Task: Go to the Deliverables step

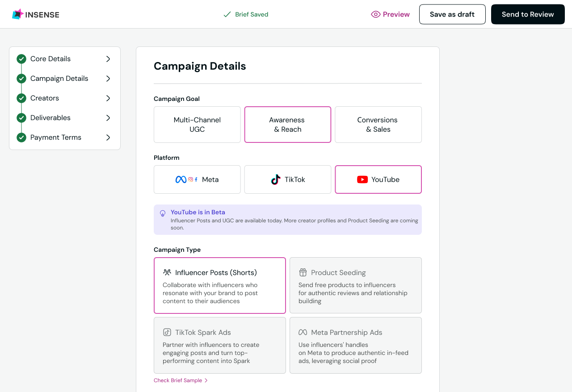Action: pyautogui.click(x=64, y=118)
